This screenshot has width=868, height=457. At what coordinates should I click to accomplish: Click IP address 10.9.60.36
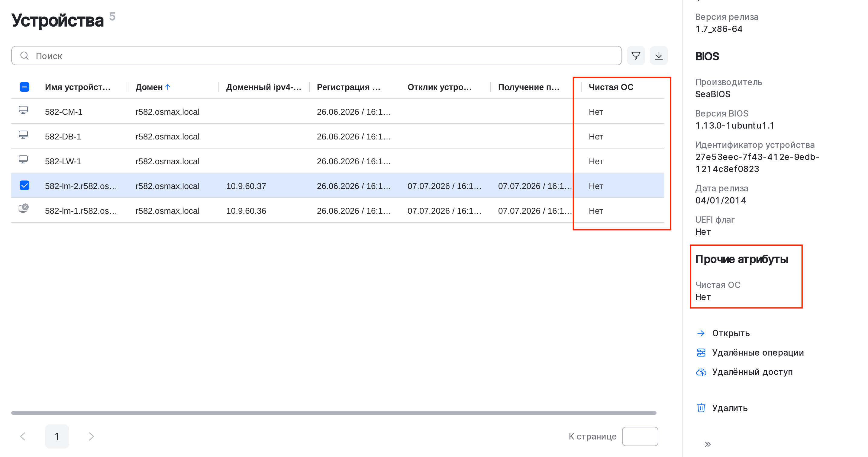[246, 211]
